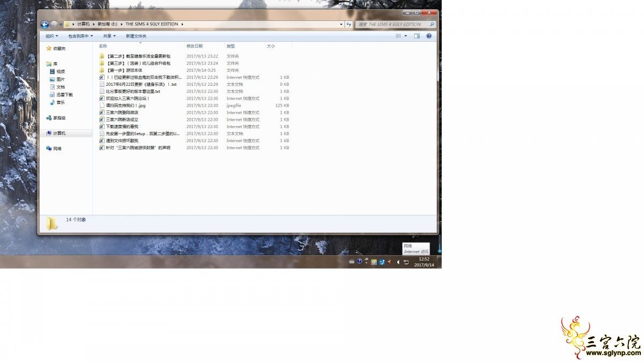Select the 欢迎加入三宫六院论坛！ shortcut icon
The image size is (644, 362).
pos(102,99)
